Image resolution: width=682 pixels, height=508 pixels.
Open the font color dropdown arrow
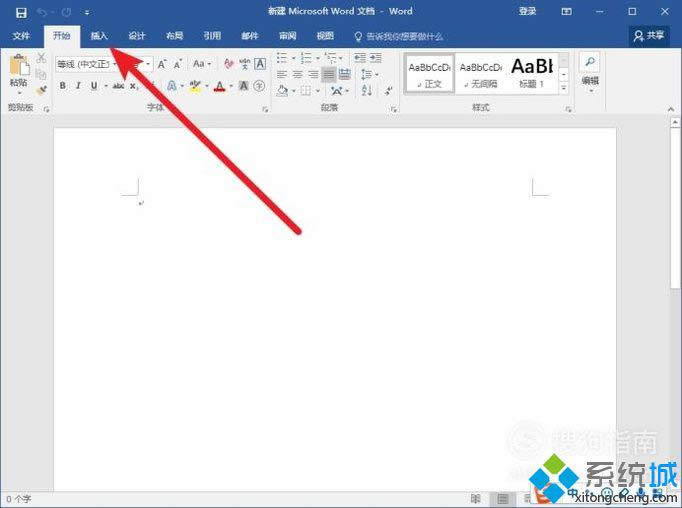[231, 86]
